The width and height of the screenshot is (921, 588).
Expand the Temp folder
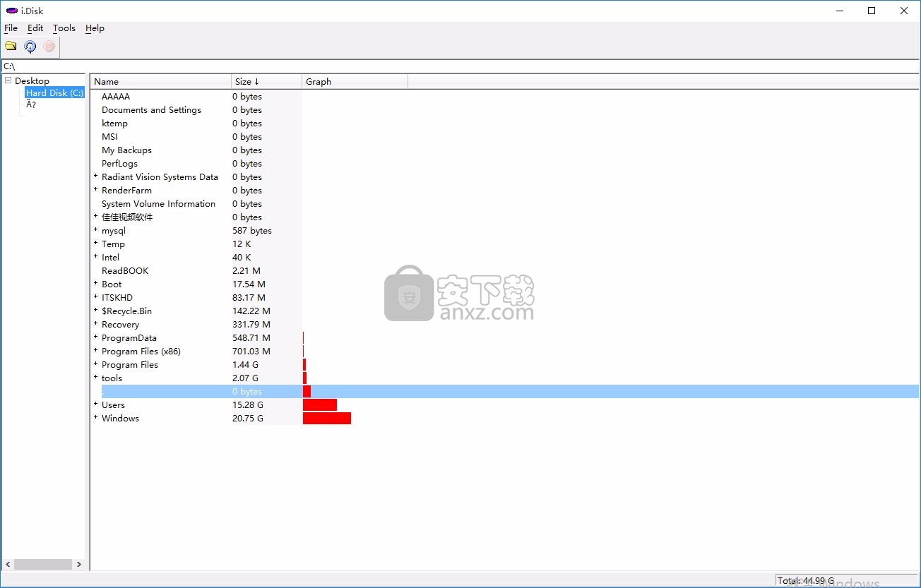pyautogui.click(x=96, y=244)
